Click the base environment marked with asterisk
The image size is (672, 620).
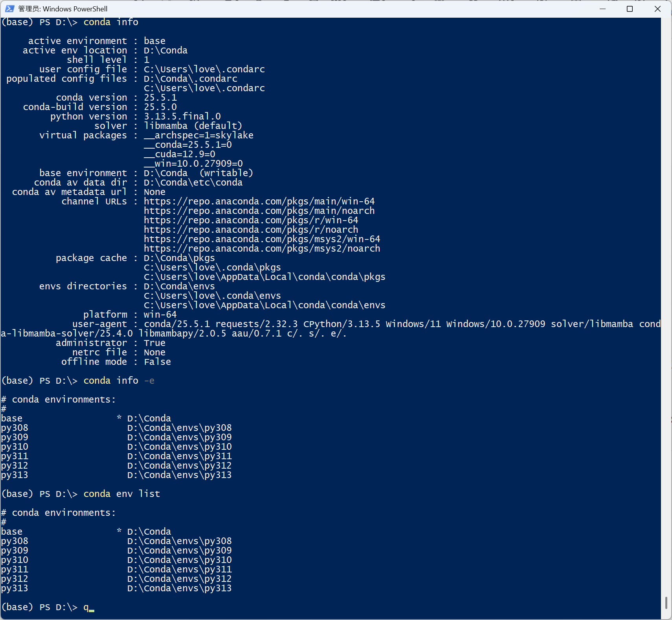click(x=12, y=418)
